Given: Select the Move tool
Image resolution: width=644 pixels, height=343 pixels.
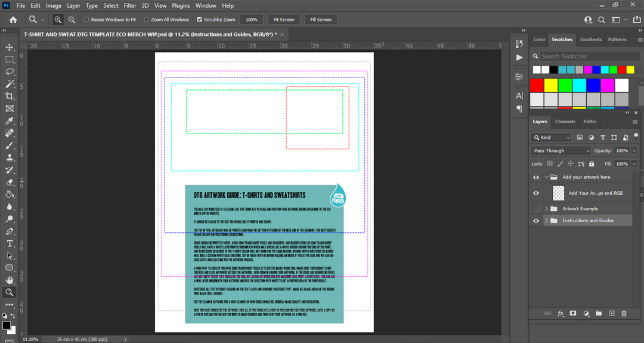Looking at the screenshot, I should (9, 47).
